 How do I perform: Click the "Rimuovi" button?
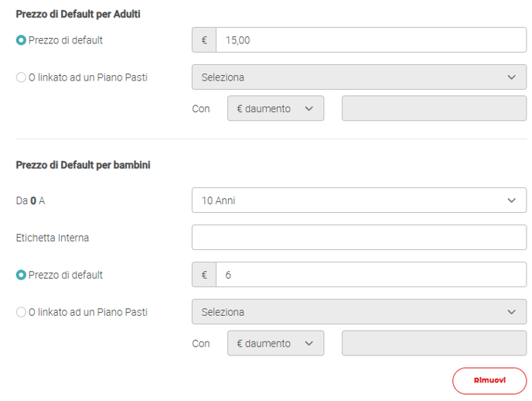pyautogui.click(x=489, y=380)
